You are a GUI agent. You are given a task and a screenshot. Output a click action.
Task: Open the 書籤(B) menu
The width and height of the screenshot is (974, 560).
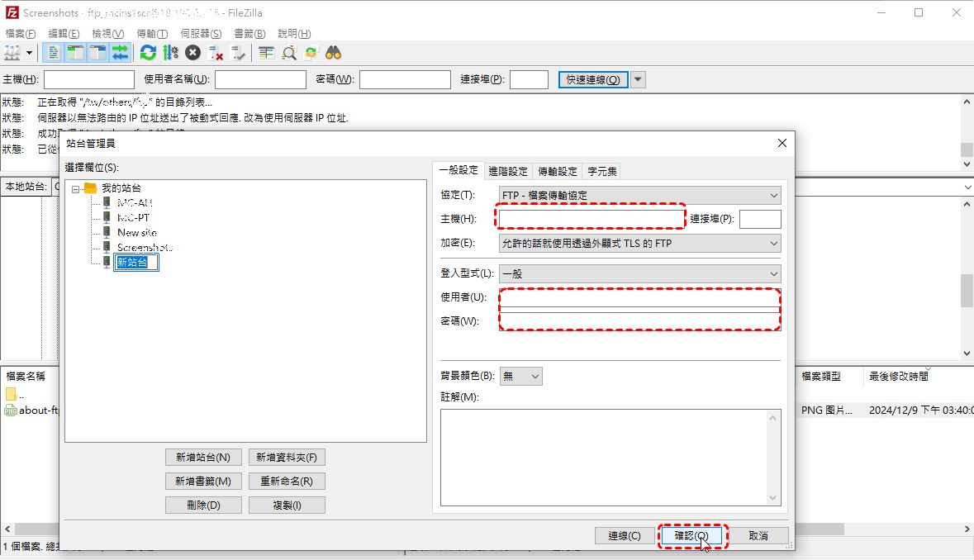click(249, 34)
